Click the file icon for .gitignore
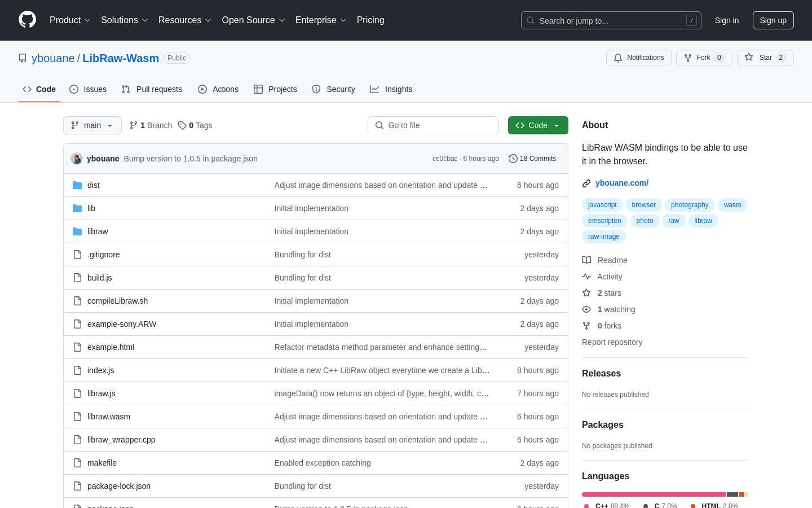Viewport: 812px width, 508px height. pyautogui.click(x=77, y=255)
